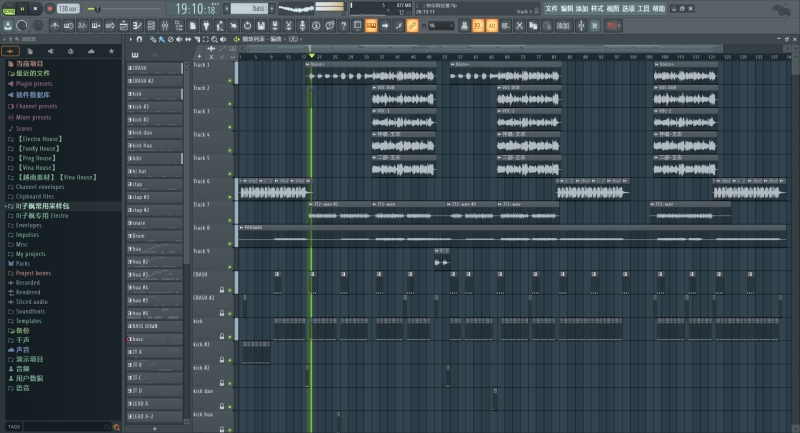Viewport: 800px width, 433px height.
Task: Toggle the Track 6 mute LED
Action: click(x=230, y=197)
